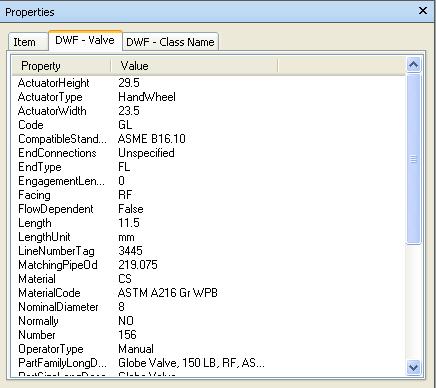Click the FL end type value
436x388 pixels.
(124, 167)
